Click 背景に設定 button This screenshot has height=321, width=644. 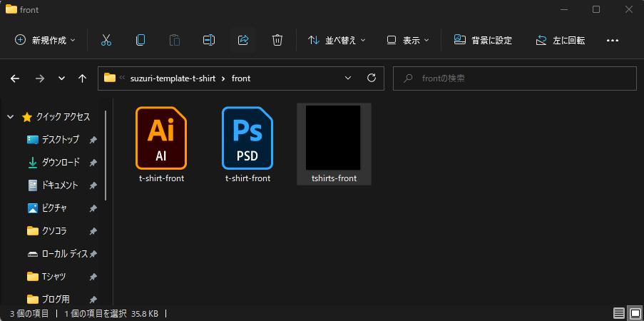click(483, 41)
